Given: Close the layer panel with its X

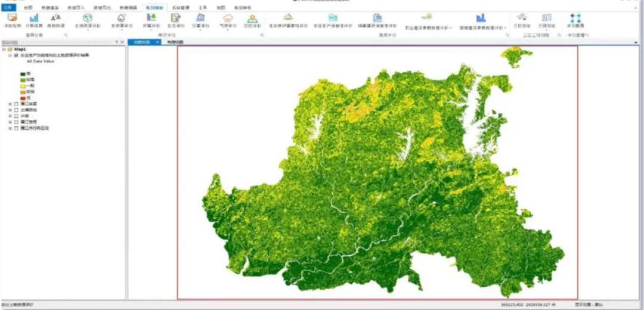Looking at the screenshot, I should coord(122,42).
